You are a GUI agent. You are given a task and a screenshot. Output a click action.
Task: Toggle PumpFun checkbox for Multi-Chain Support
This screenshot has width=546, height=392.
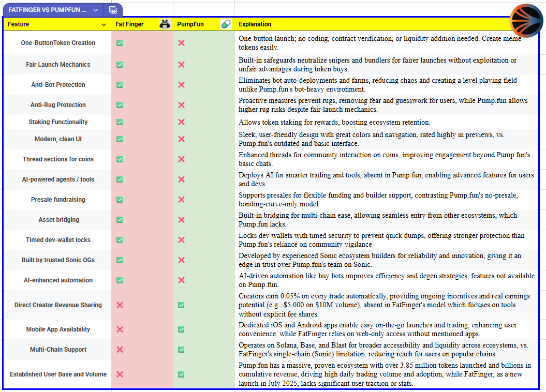point(182,350)
